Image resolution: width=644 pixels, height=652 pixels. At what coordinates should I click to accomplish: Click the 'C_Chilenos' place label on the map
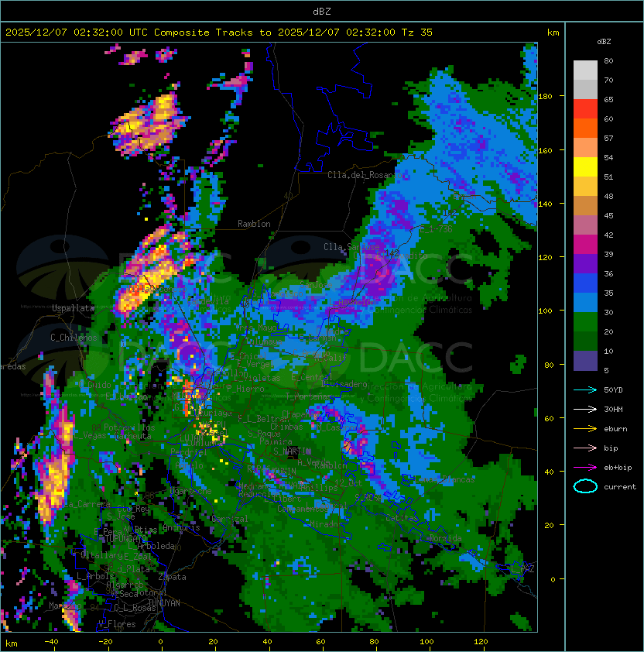[x=74, y=337]
